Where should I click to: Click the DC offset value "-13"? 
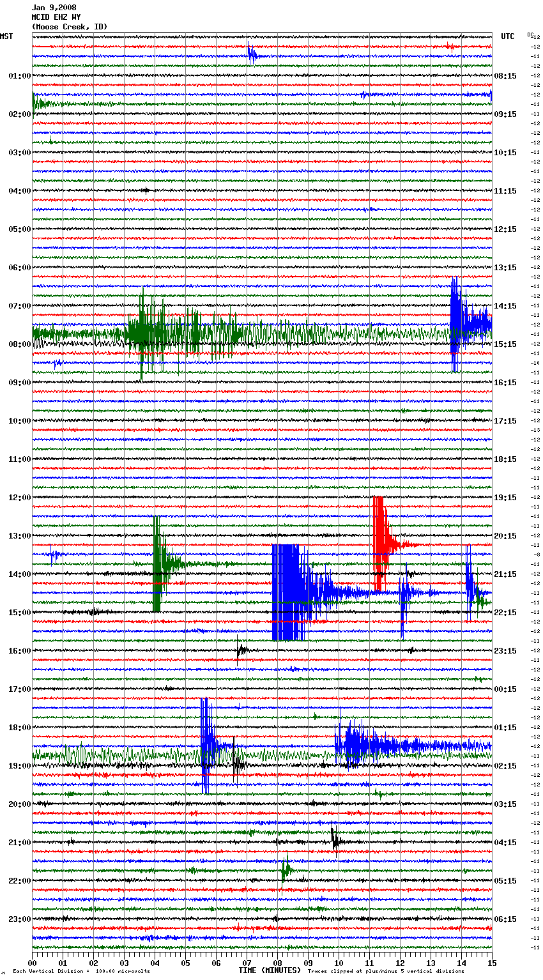535,430
